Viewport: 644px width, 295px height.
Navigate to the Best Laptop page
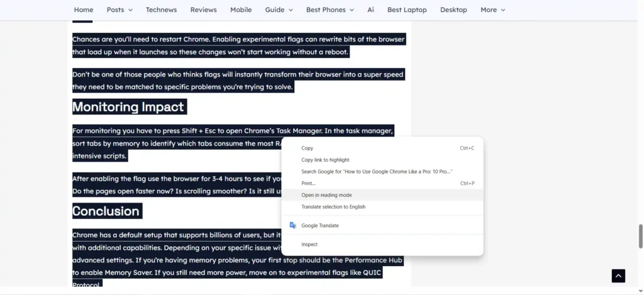tap(407, 10)
